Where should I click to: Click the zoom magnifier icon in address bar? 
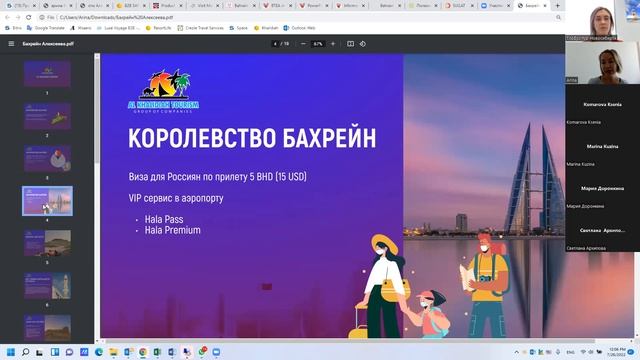558,18
